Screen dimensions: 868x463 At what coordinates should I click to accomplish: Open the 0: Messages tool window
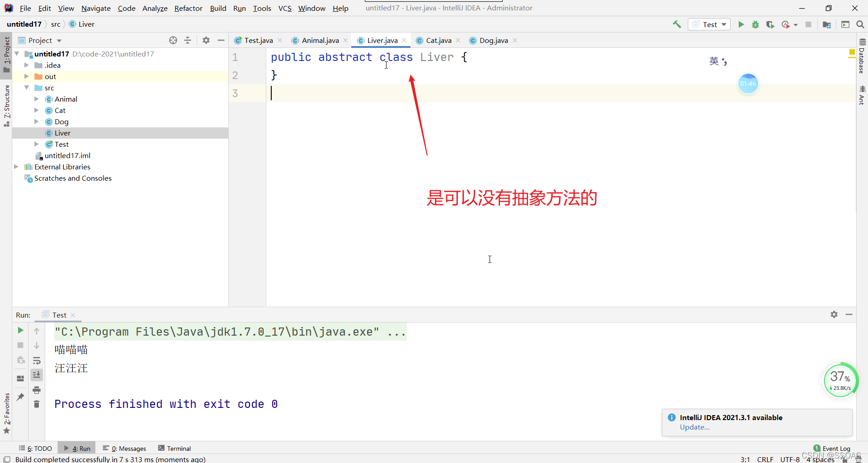[x=124, y=449]
